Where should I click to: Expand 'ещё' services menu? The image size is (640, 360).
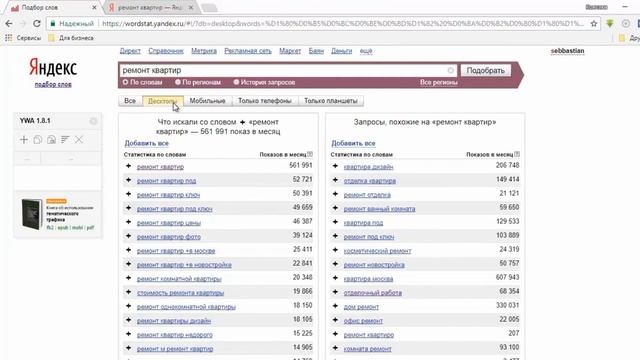click(x=366, y=51)
